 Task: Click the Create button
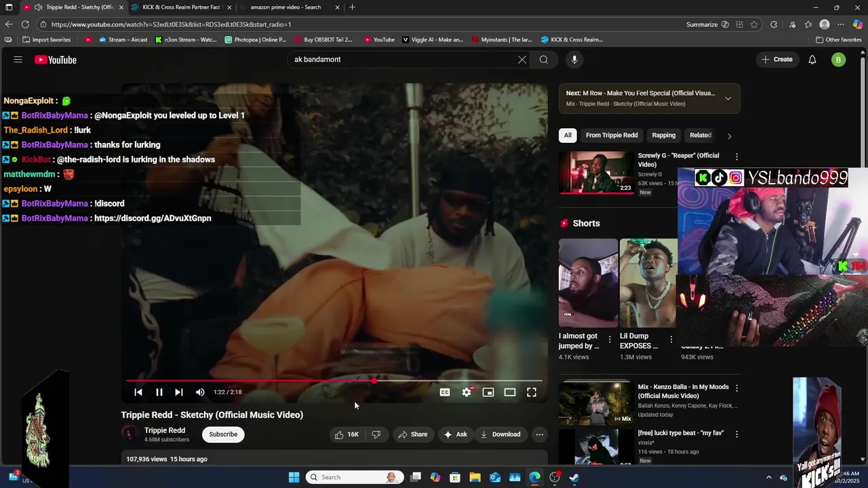coord(777,60)
